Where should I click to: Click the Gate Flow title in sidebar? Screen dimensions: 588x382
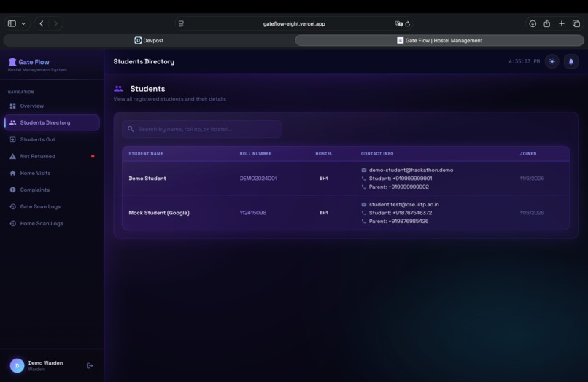34,62
